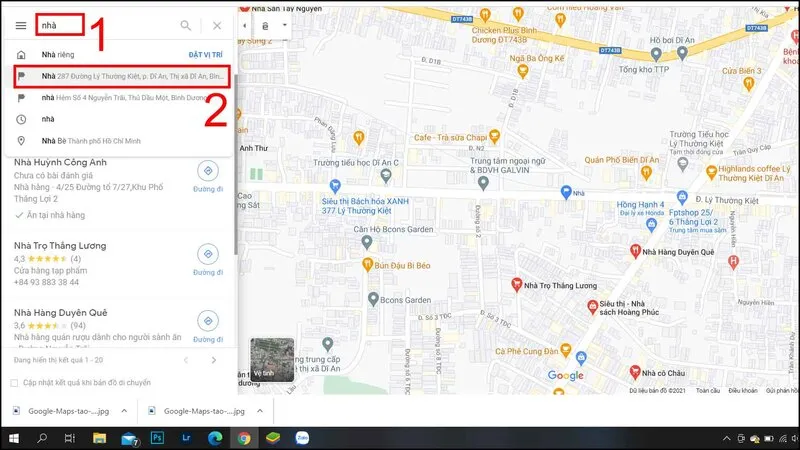Click the Bún Đậu Bi Béo restaurant pin
Screen dimensions: 800x450
tap(367, 264)
